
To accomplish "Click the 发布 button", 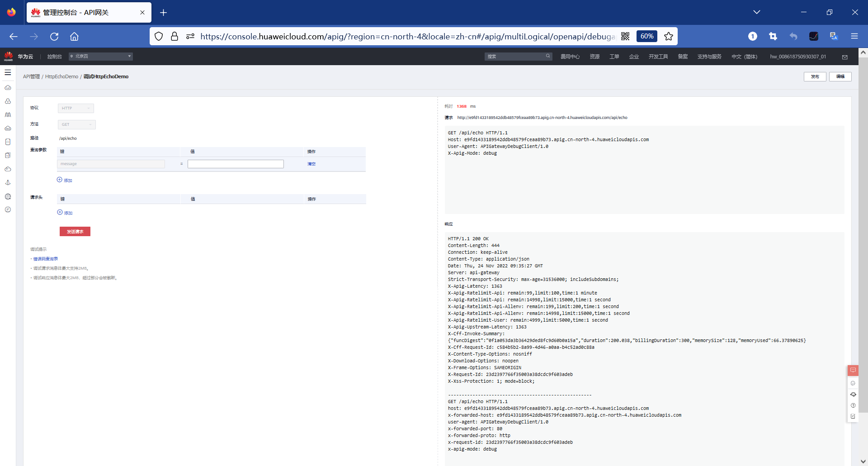I will (x=815, y=76).
